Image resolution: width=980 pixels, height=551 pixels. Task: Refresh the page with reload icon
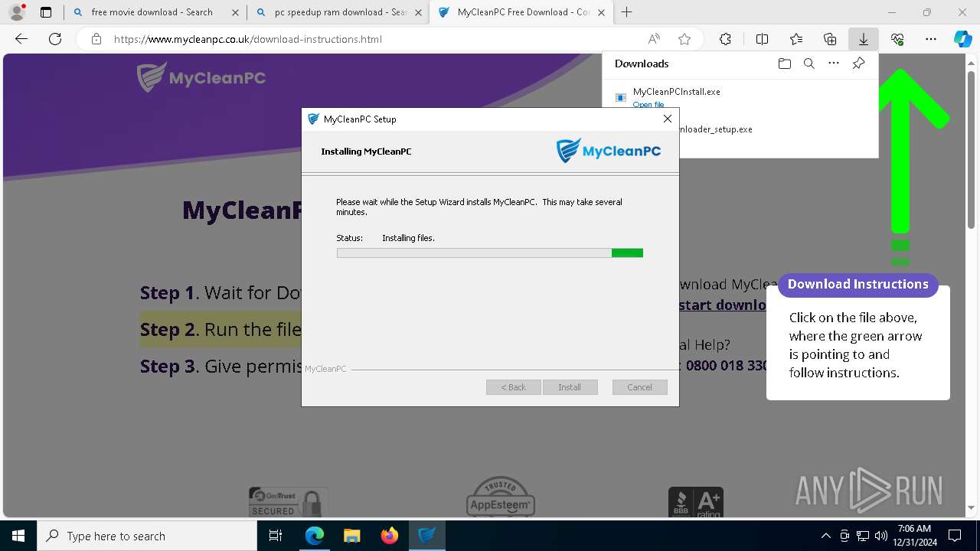pyautogui.click(x=55, y=39)
